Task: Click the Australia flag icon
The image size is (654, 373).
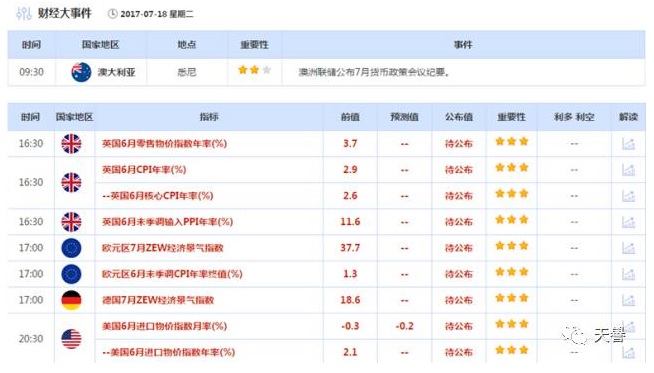Action: pos(81,72)
